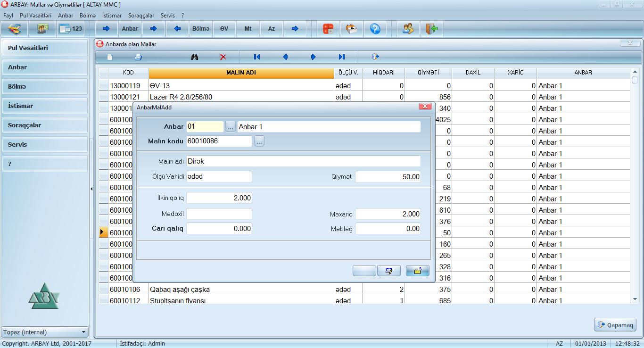Click the Mt toolbar button

248,29
